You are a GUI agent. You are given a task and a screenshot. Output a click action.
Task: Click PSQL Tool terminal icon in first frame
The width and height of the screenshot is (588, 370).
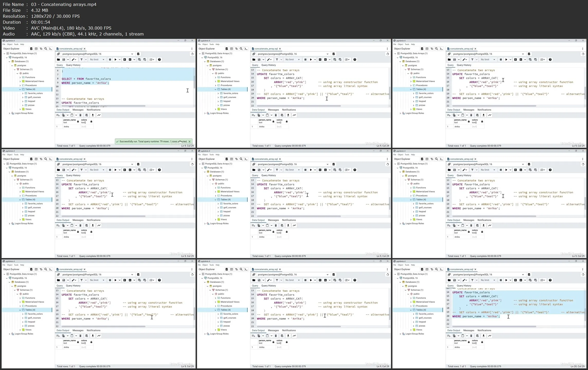click(50, 49)
